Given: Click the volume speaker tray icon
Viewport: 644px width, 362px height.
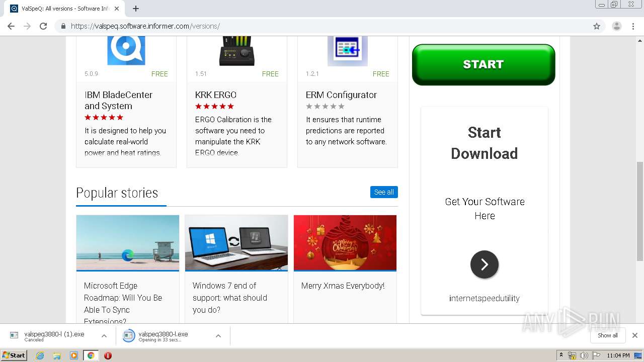Looking at the screenshot, I should point(584,355).
